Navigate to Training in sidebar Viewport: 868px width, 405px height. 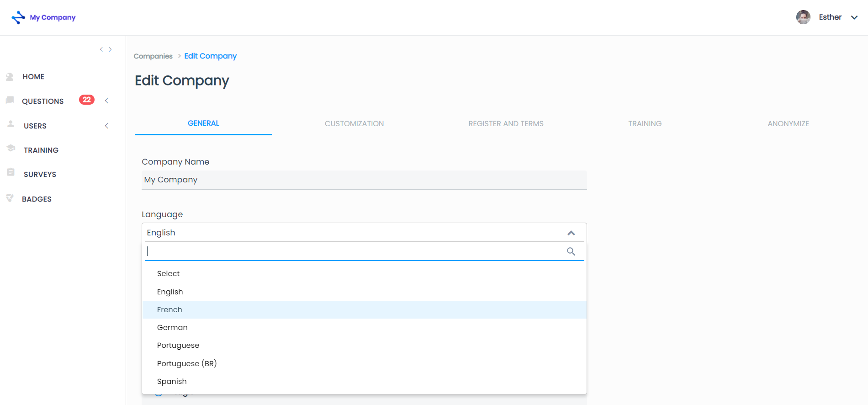41,150
